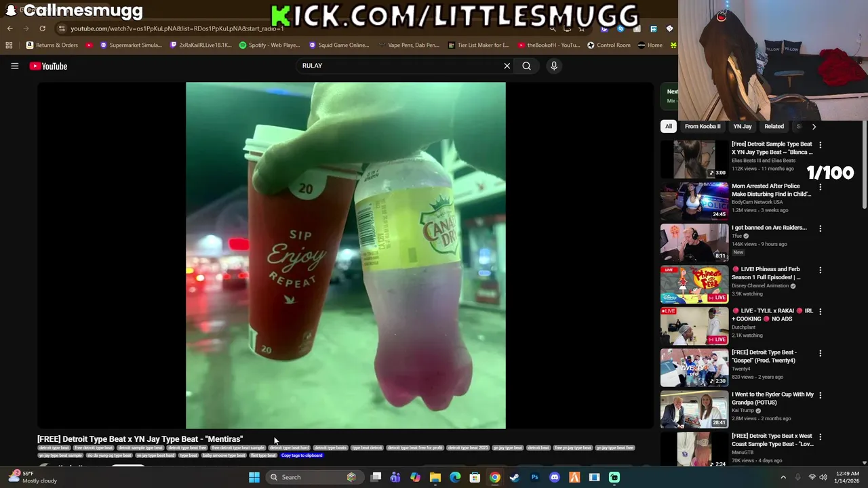Click the 'baby smoove type beat' tag
868x488 pixels.
point(224,455)
